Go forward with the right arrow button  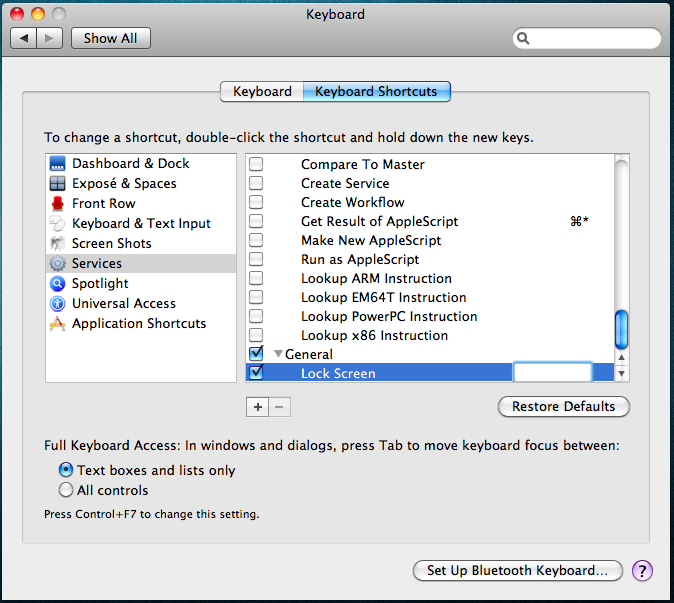(x=50, y=38)
